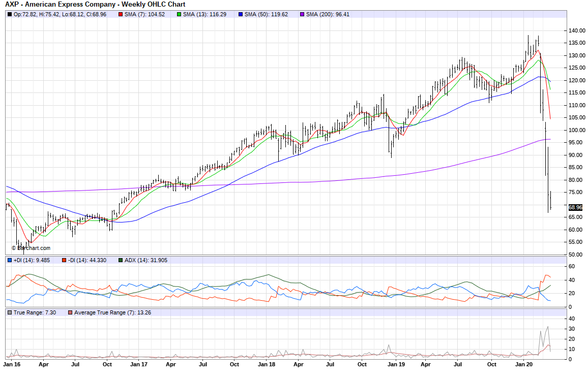Click the "SMA (13): 116.29" legend text
The width and height of the screenshot is (588, 380).
(x=205, y=15)
